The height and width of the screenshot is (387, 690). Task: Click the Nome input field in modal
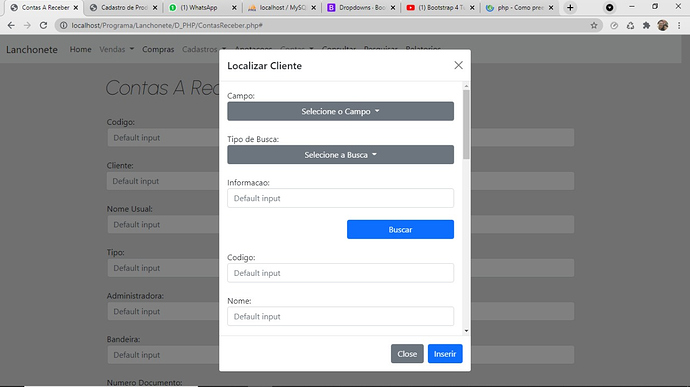[x=340, y=317]
